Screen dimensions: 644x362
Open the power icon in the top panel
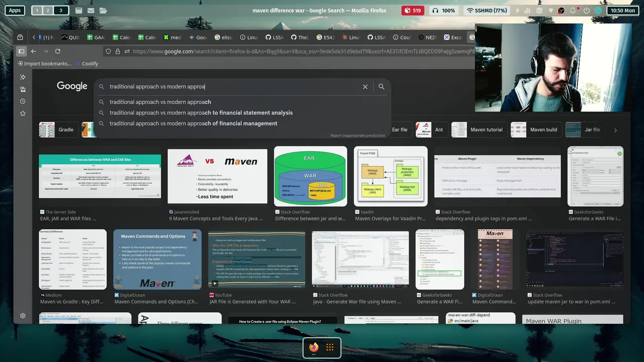click(x=586, y=11)
